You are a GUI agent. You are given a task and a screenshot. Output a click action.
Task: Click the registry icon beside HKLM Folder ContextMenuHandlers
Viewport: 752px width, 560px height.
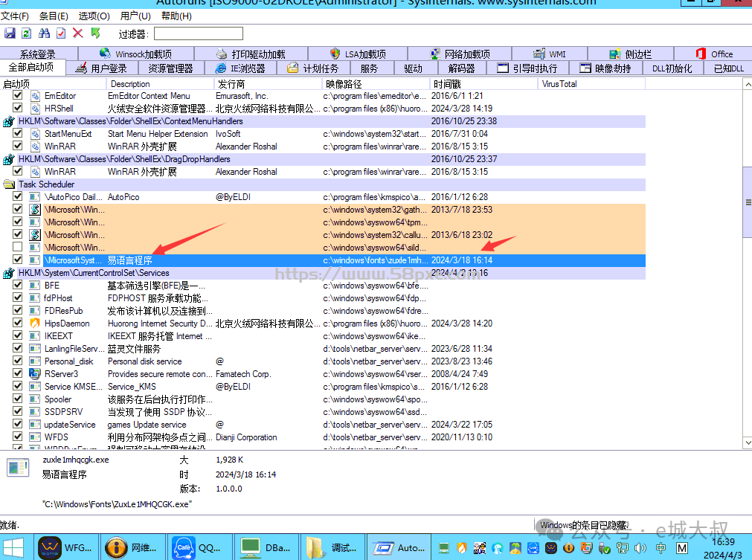pyautogui.click(x=9, y=121)
